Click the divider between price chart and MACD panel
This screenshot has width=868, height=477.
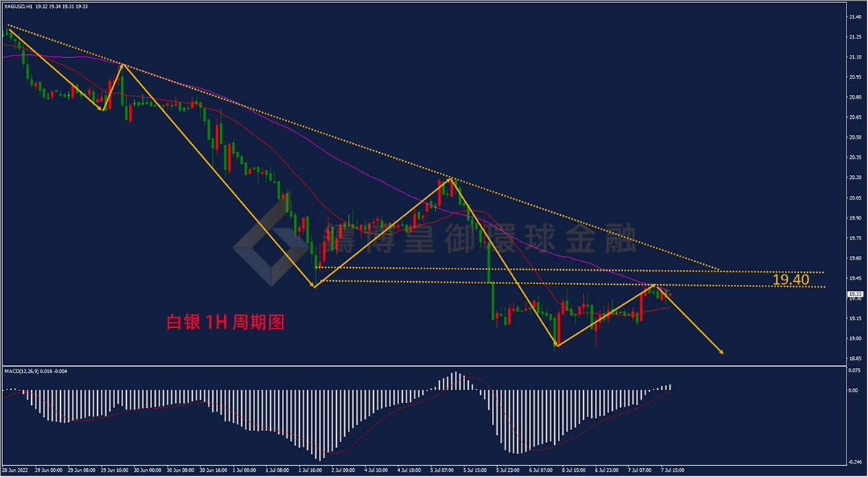(424, 366)
